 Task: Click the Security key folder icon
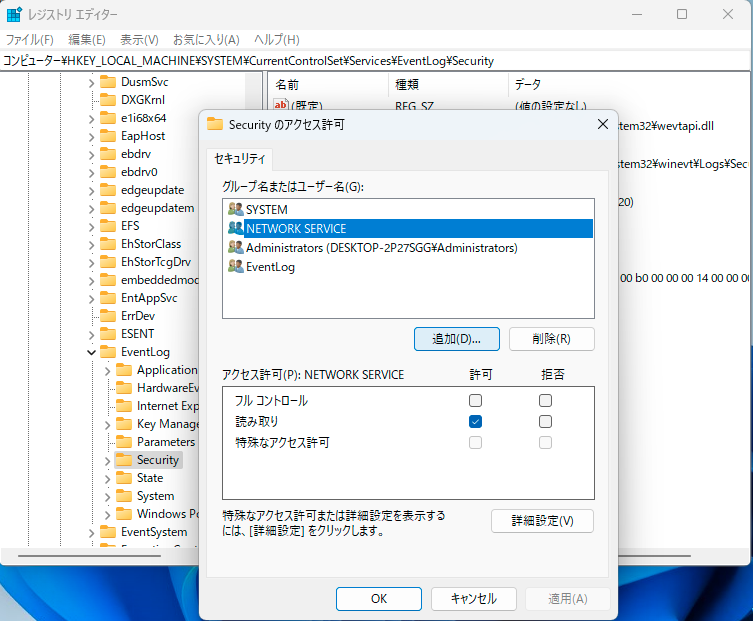[124, 460]
